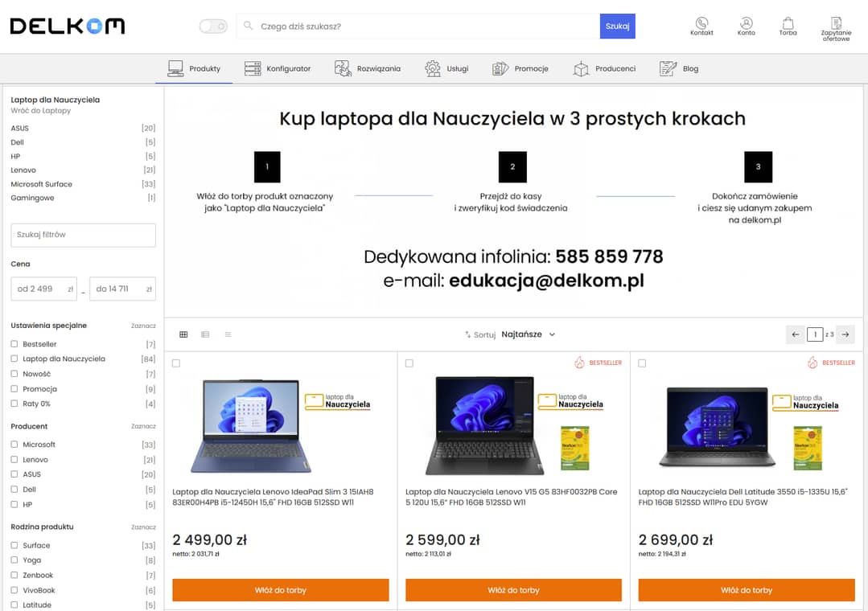The height and width of the screenshot is (611, 868).
Task: Open the Konfigurator menu item
Action: pos(278,69)
